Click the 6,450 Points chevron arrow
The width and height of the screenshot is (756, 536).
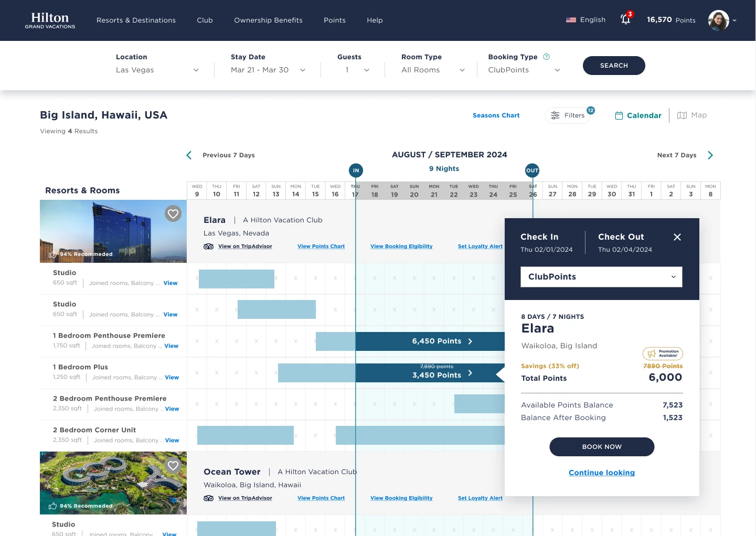point(470,341)
